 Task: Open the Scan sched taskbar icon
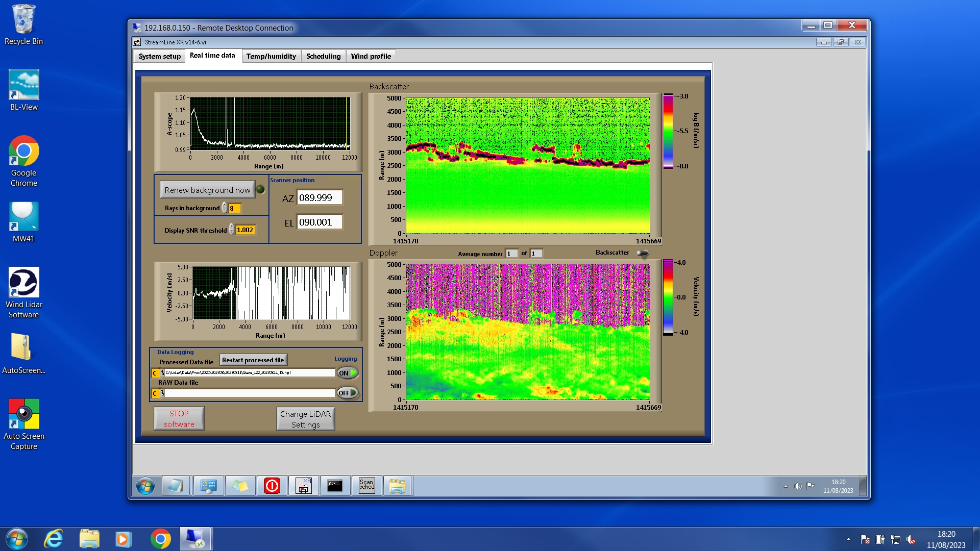366,485
